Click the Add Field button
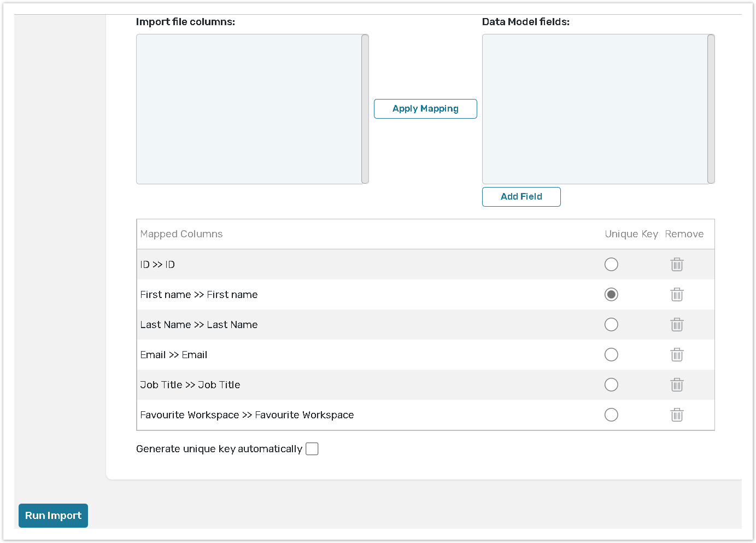The width and height of the screenshot is (756, 543). pyautogui.click(x=521, y=197)
